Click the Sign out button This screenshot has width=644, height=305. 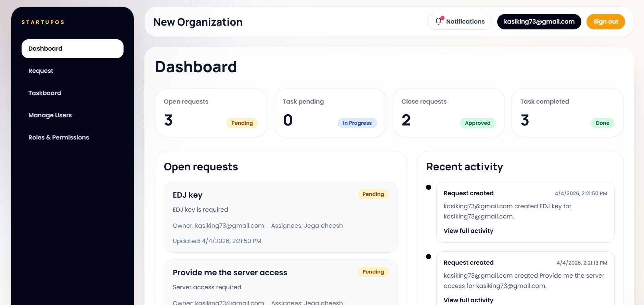point(605,22)
